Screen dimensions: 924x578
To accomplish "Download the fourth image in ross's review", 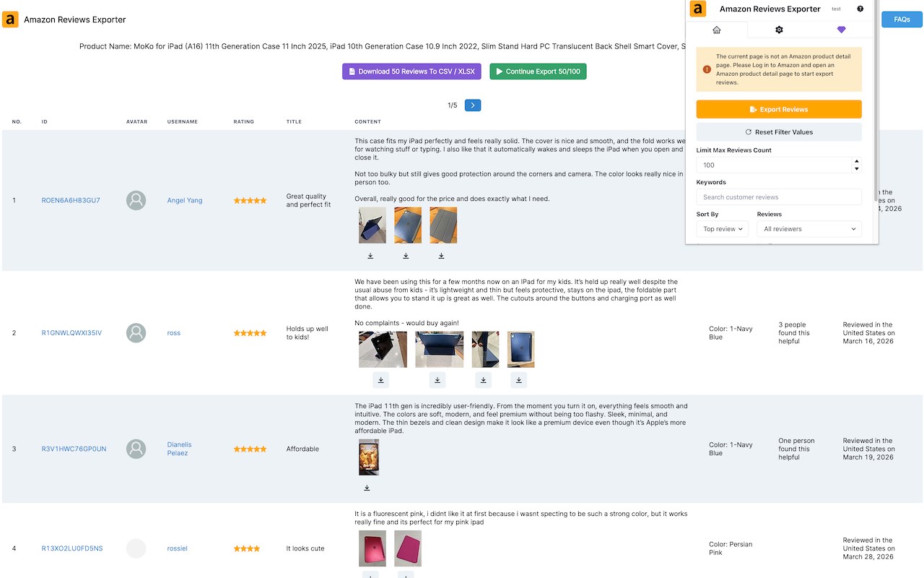I will coord(518,380).
